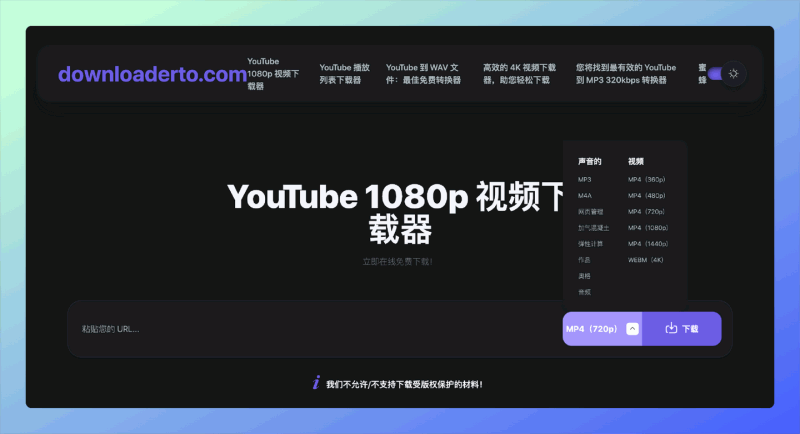
Task: Open YouTube 到 MP3 320kbps 转换器 link
Action: 626,73
